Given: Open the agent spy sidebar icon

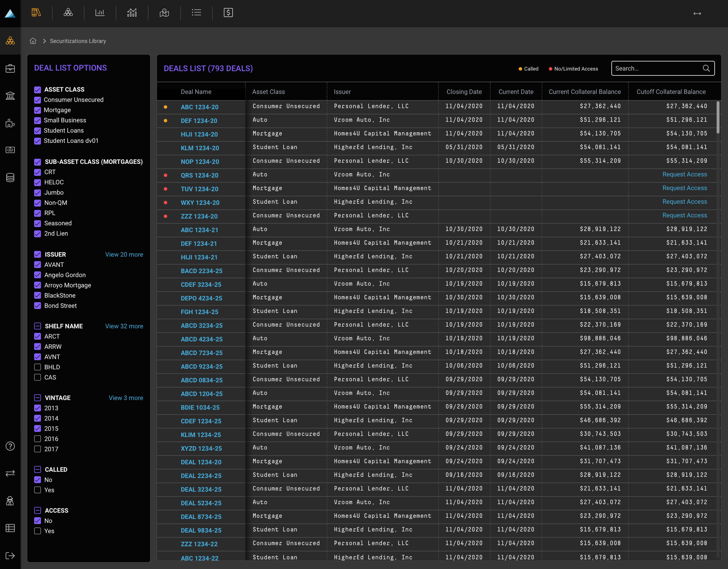Looking at the screenshot, I should 10,501.
